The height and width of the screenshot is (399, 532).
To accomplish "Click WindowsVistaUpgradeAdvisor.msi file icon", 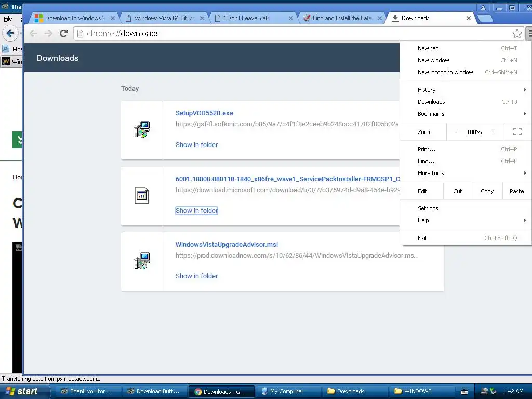I will pyautogui.click(x=142, y=261).
